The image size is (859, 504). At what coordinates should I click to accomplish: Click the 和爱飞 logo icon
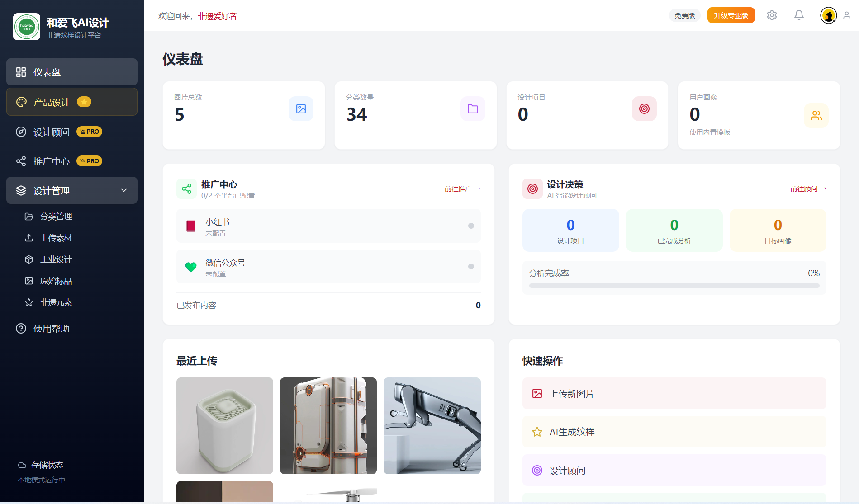pos(27,27)
